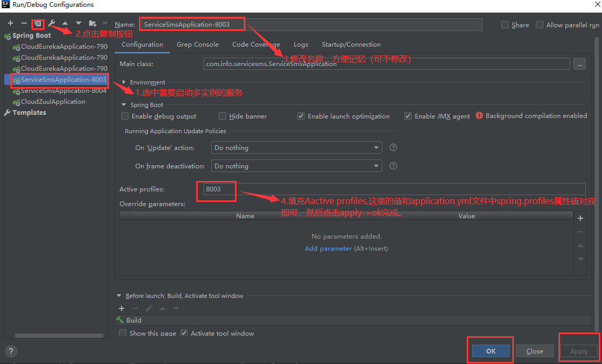Screen dimensions: 602x364
Task: Click the Name input field
Action: coord(311,24)
